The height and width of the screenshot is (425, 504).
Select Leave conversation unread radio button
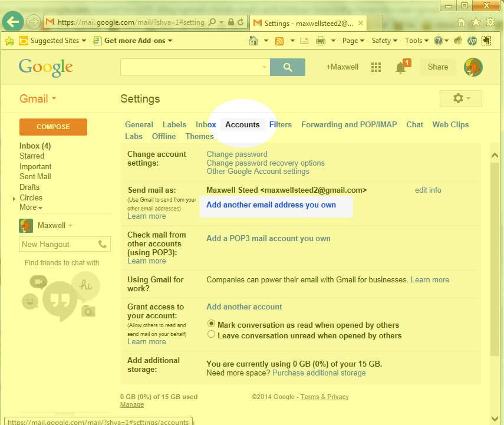pos(211,334)
